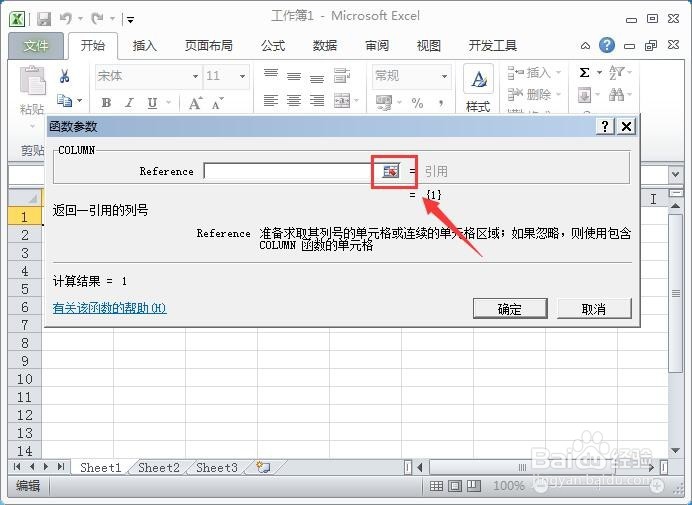Toggle Bold formatting
692x505 pixels.
106,103
